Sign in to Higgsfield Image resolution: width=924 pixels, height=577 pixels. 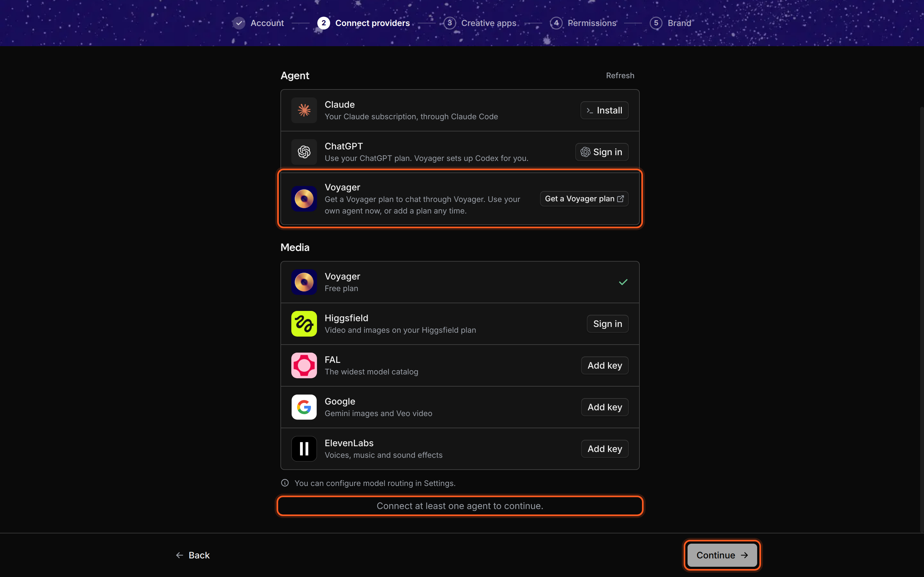coord(607,324)
